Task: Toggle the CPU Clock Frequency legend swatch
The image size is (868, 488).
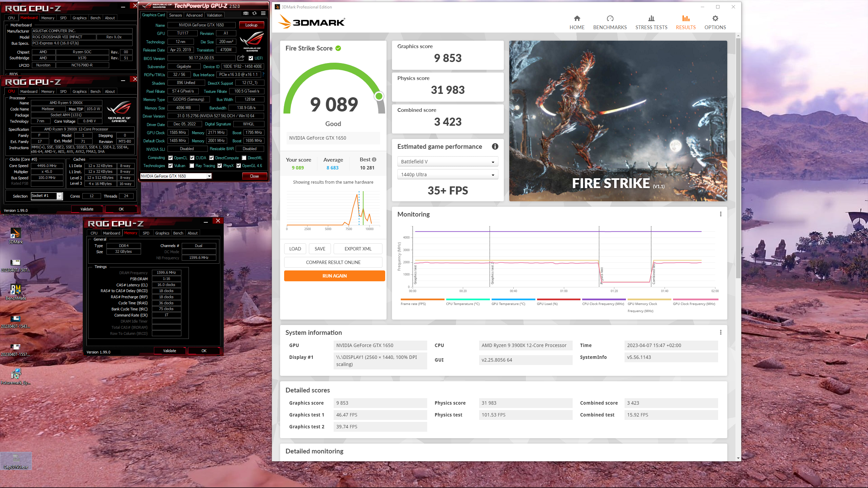Action: click(x=604, y=300)
